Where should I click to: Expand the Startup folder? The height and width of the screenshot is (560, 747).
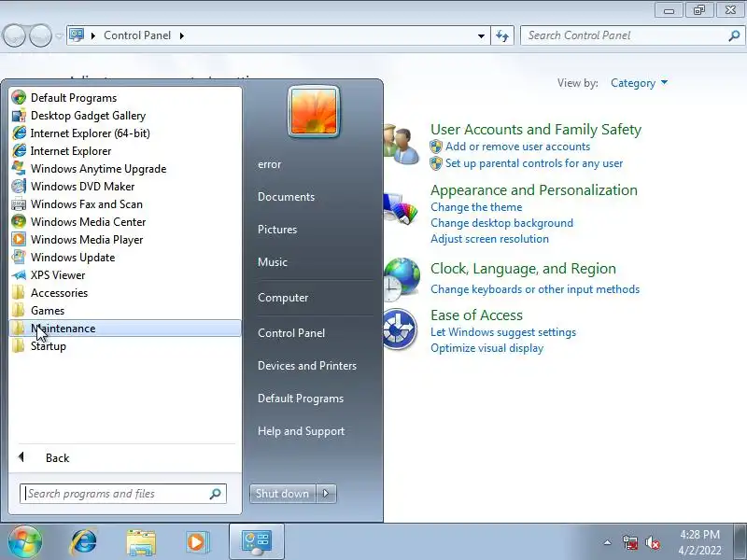point(125,346)
